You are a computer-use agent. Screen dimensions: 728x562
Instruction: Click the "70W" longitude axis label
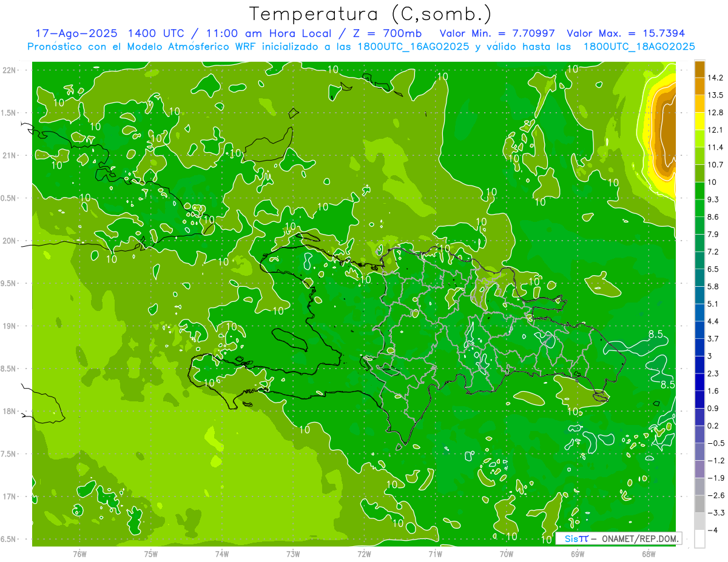click(507, 554)
